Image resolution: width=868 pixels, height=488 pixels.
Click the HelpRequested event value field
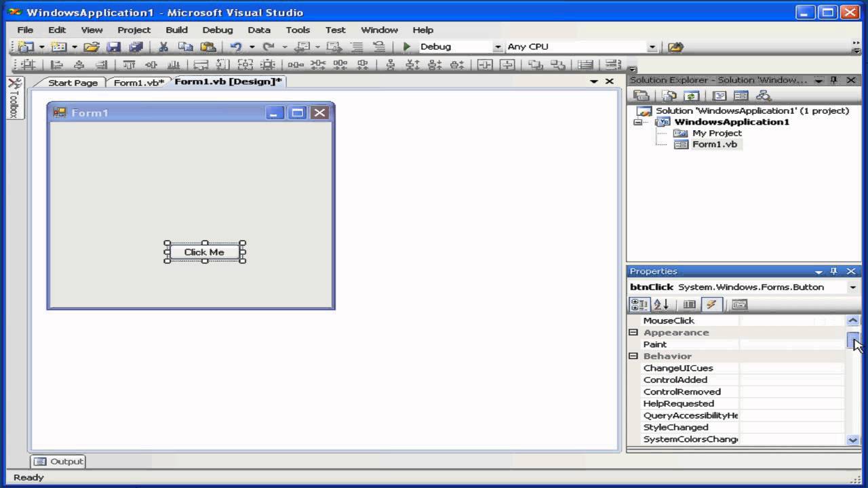(792, 404)
